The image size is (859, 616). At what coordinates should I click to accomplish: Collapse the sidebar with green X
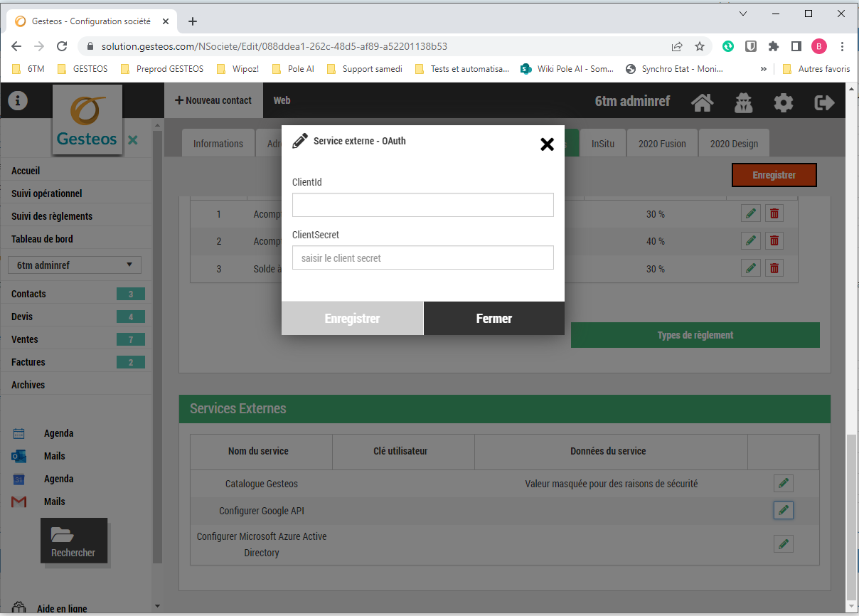pos(133,140)
